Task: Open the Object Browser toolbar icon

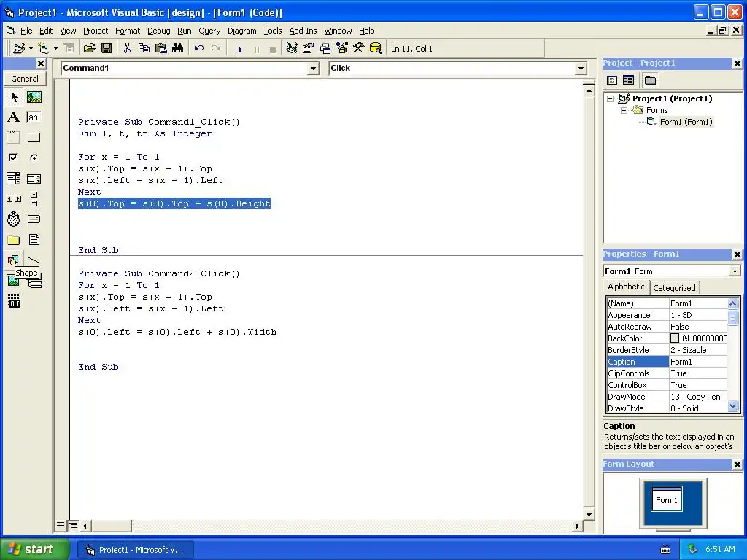Action: click(342, 48)
